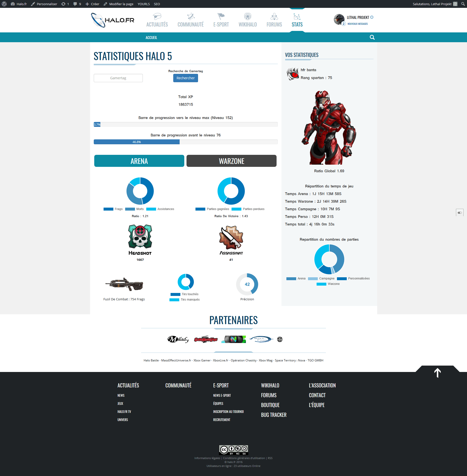This screenshot has width=467, height=476.
Task: Click the updates icon showing 1
Action: (65, 4)
